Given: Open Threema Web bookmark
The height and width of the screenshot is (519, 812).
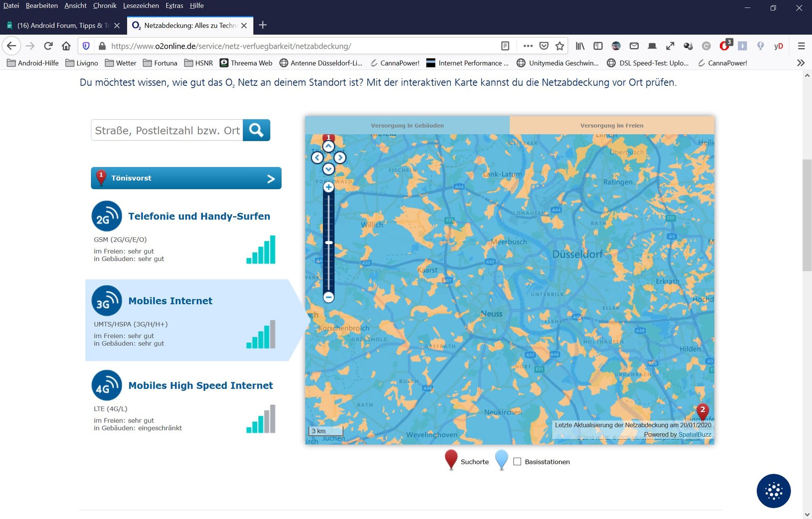Looking at the screenshot, I should (x=246, y=63).
